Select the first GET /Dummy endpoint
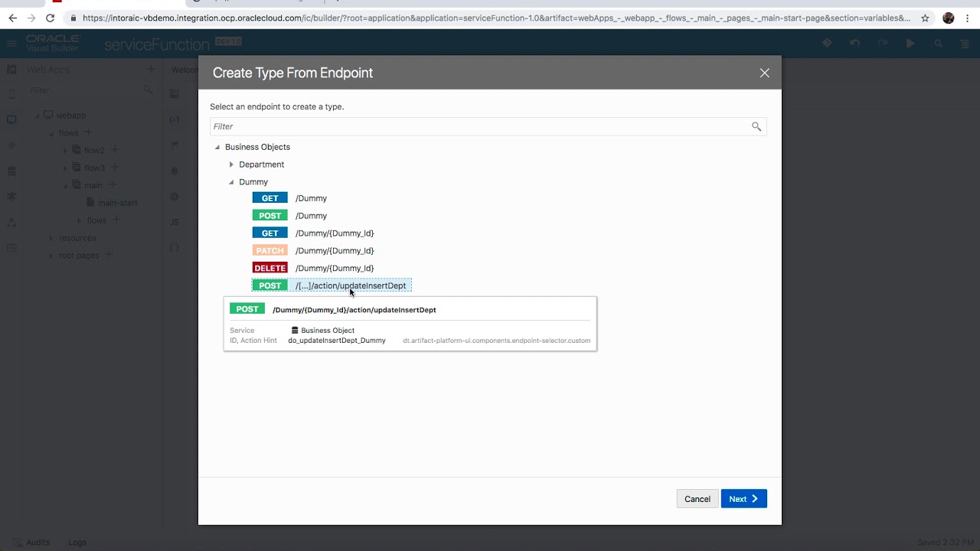980x551 pixels. coord(290,198)
